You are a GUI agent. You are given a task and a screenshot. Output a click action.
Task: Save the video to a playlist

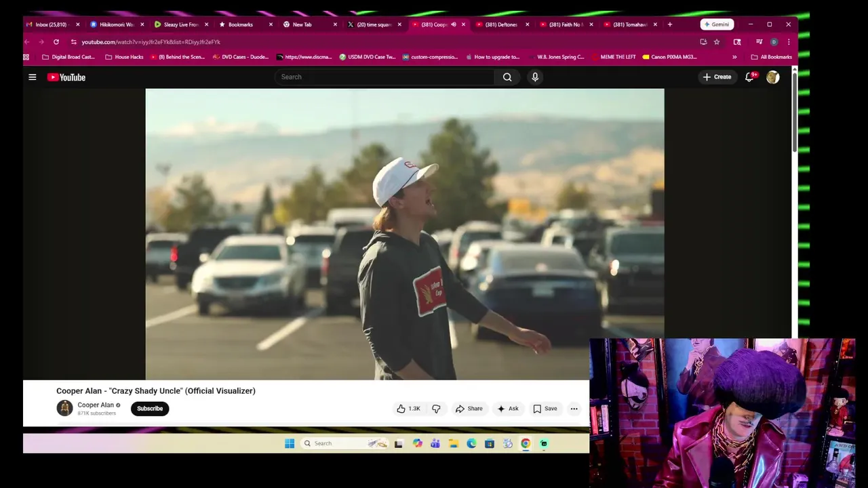point(545,409)
